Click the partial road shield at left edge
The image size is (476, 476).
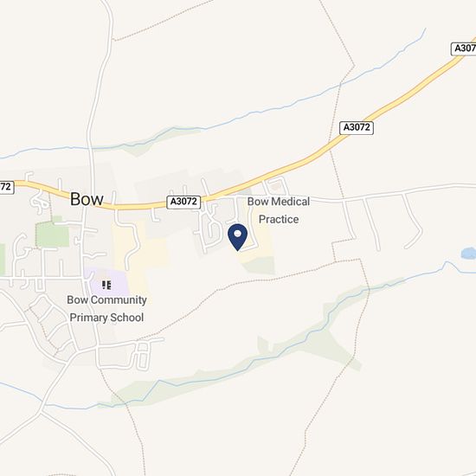tap(6, 187)
